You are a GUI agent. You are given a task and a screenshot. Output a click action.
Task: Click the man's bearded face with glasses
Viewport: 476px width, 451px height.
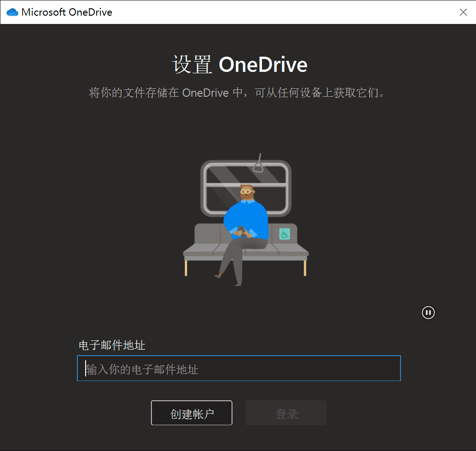click(247, 192)
